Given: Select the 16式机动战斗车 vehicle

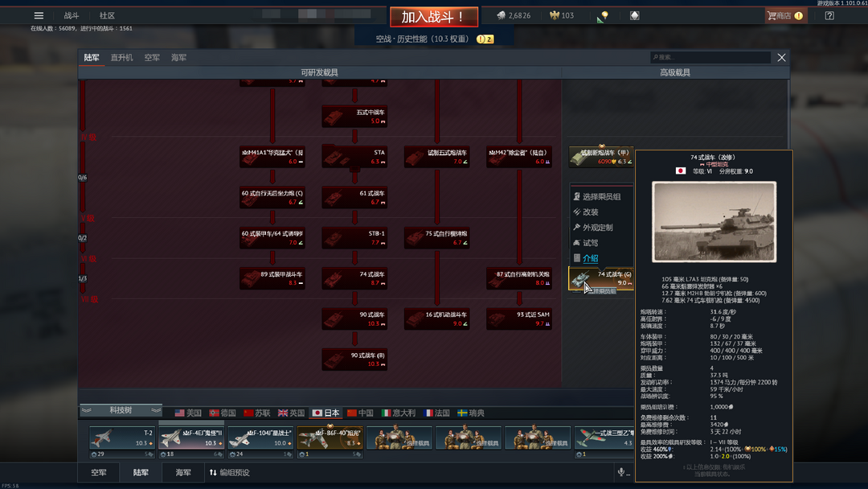Looking at the screenshot, I should coord(436,319).
